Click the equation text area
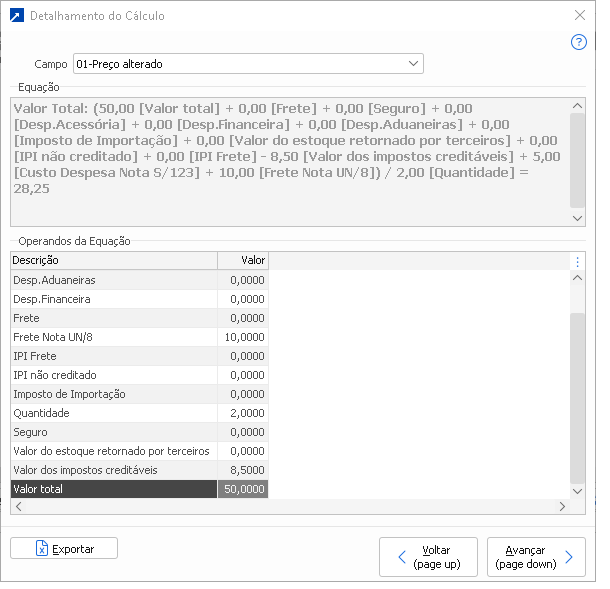Image resolution: width=610 pixels, height=589 pixels. click(290, 162)
